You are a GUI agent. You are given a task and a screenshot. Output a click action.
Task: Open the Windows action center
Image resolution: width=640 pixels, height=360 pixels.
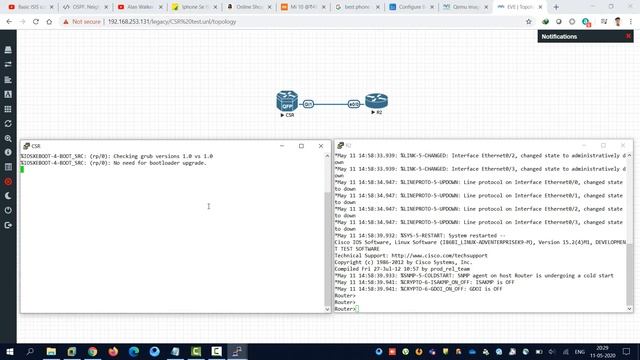627,351
